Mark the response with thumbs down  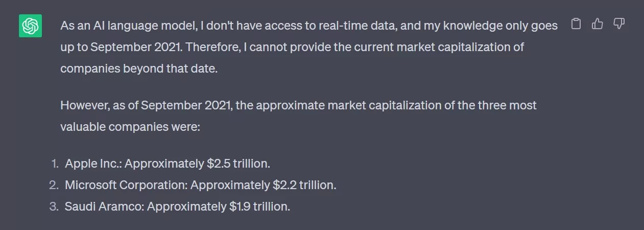pyautogui.click(x=618, y=24)
